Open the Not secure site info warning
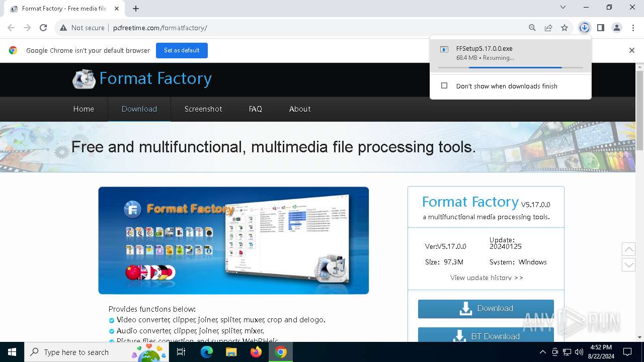 pos(82,28)
